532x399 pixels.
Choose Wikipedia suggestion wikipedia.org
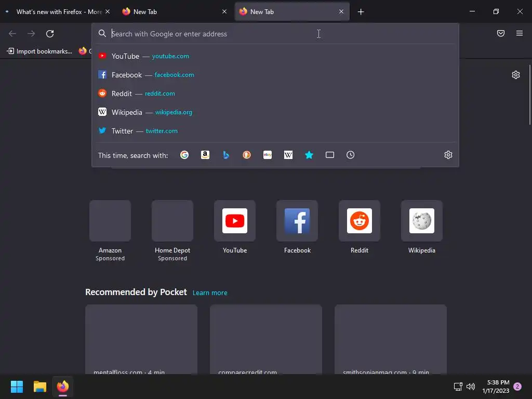275,112
